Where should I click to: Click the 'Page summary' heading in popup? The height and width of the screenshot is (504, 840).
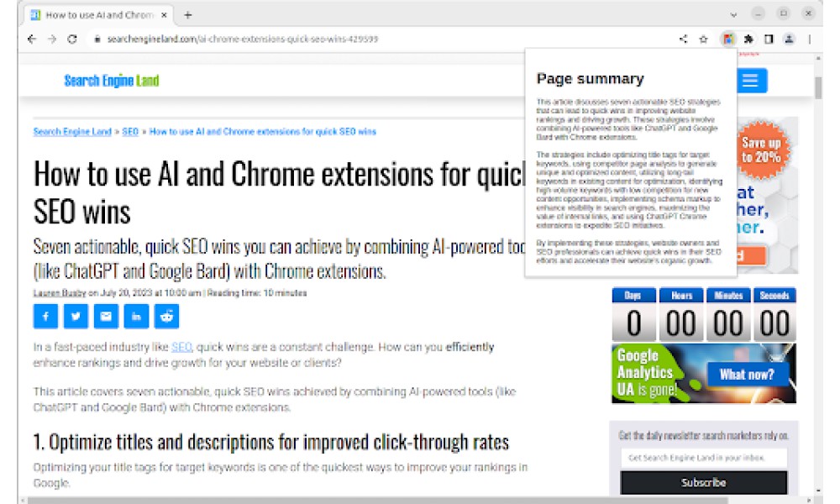pyautogui.click(x=591, y=79)
